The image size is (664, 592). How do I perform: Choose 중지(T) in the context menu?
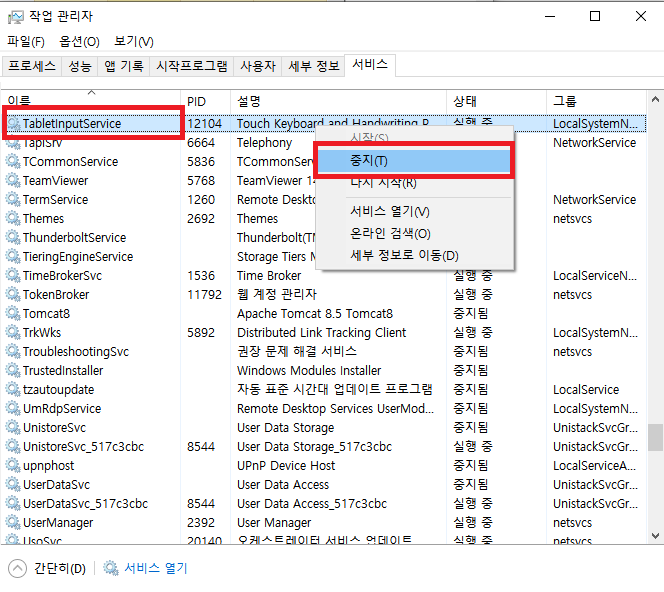tap(414, 161)
